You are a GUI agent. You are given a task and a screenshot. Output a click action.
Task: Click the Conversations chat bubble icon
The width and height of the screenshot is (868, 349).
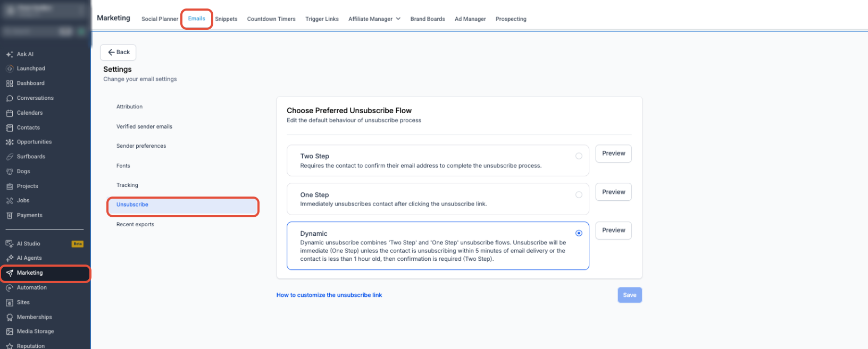coord(10,98)
